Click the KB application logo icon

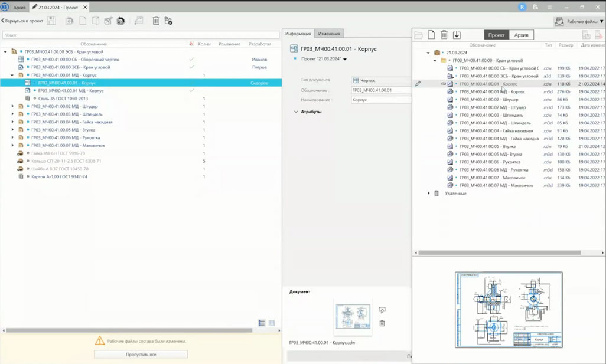click(x=4, y=7)
